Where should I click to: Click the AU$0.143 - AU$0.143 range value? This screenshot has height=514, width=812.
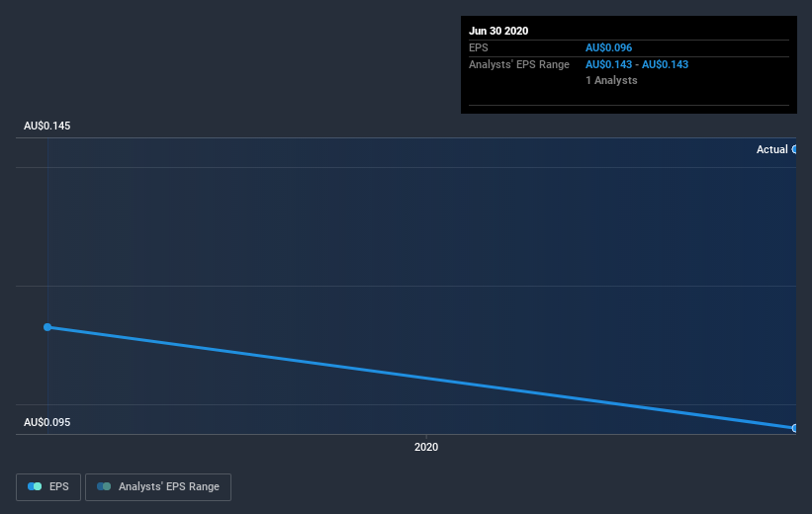point(637,64)
